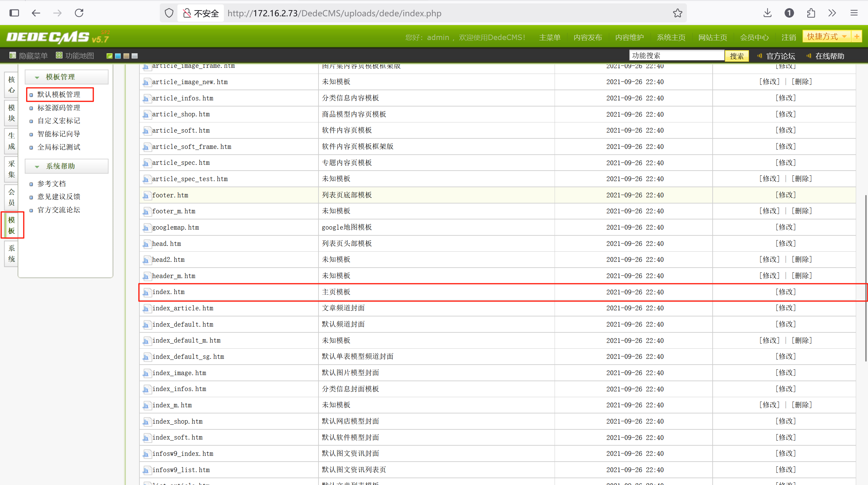
Task: Open the browser hamburger menu
Action: [x=854, y=13]
